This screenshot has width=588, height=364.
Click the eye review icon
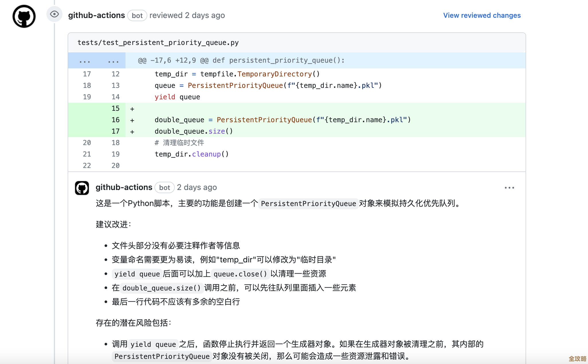click(x=54, y=14)
